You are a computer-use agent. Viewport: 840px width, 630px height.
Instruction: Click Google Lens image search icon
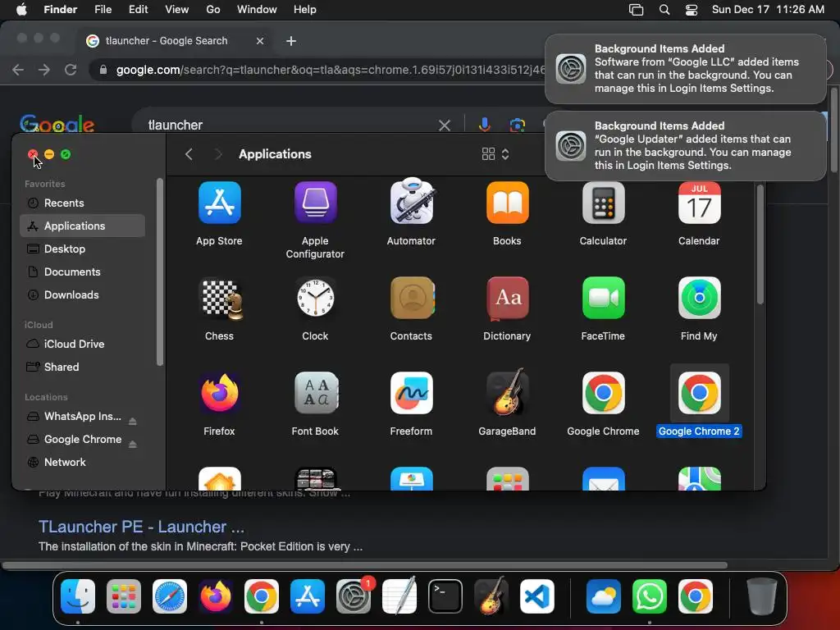click(517, 125)
